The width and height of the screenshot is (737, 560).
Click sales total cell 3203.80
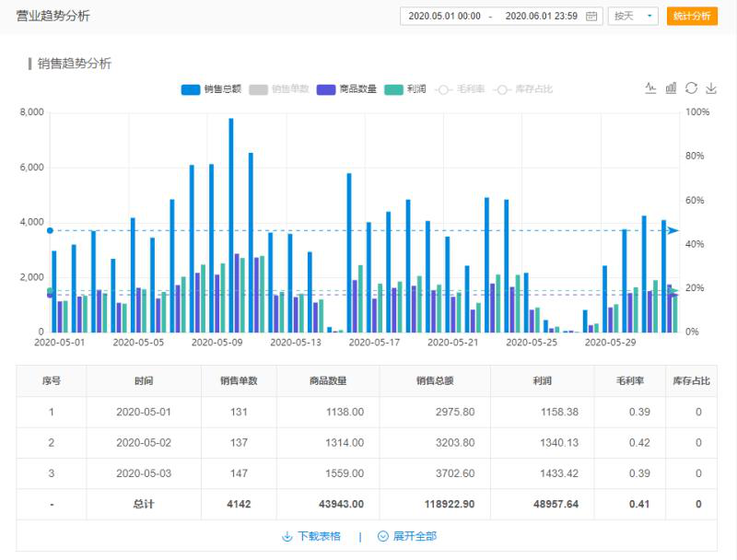point(454,442)
